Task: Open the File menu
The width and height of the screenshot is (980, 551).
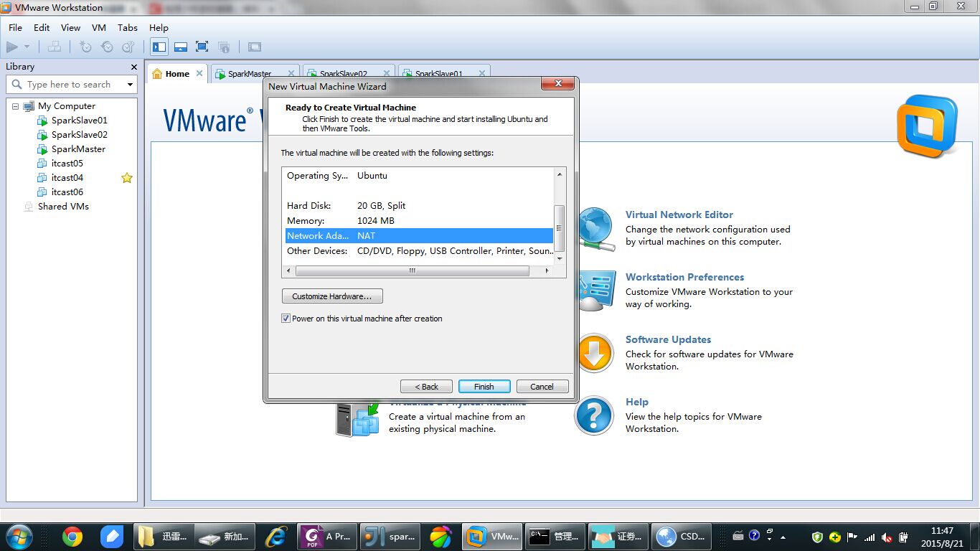Action: point(15,27)
